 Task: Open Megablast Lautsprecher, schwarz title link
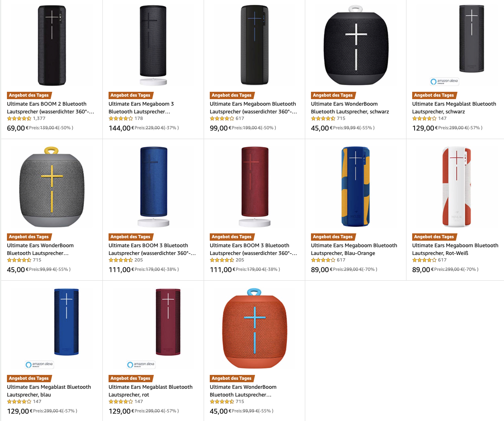click(x=454, y=108)
